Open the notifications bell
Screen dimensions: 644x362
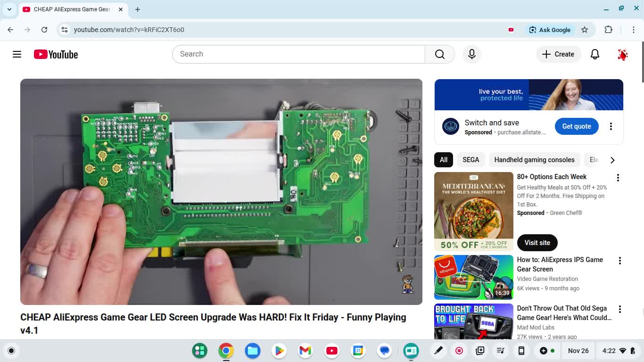(595, 54)
